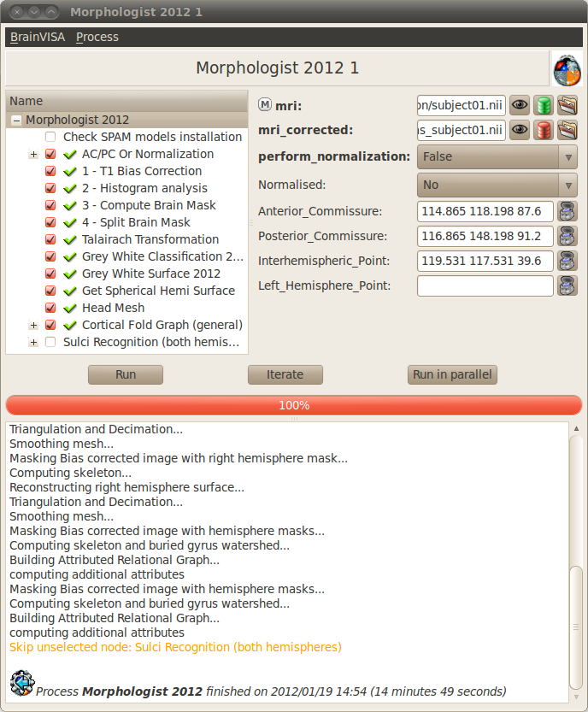
Task: Click the Left_Hemisphere_Point picker icon
Action: [567, 285]
